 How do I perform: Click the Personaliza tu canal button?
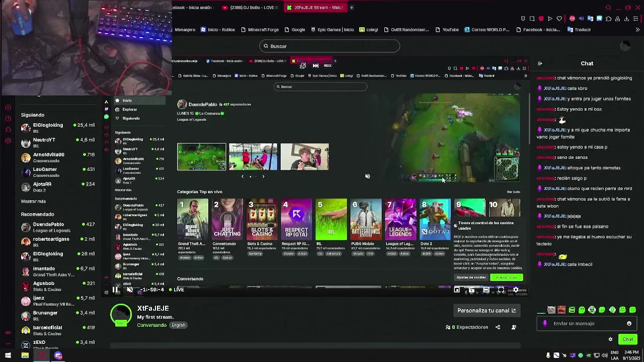click(x=487, y=311)
